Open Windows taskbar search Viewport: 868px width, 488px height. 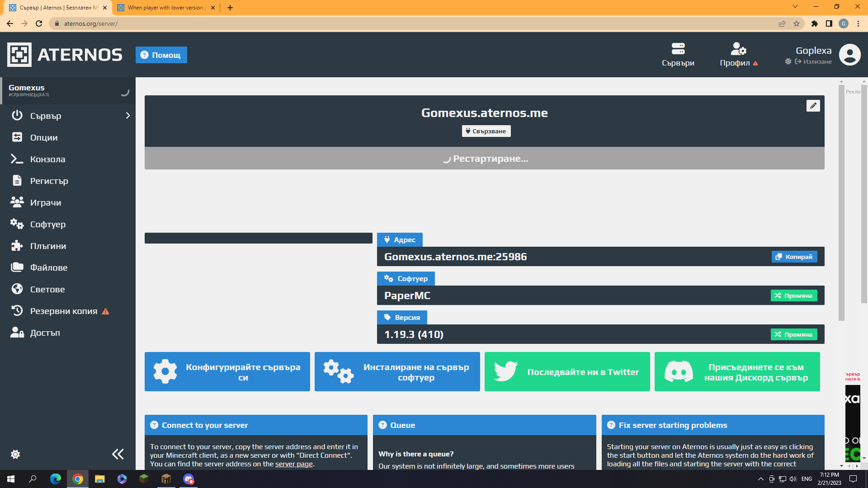[33, 479]
